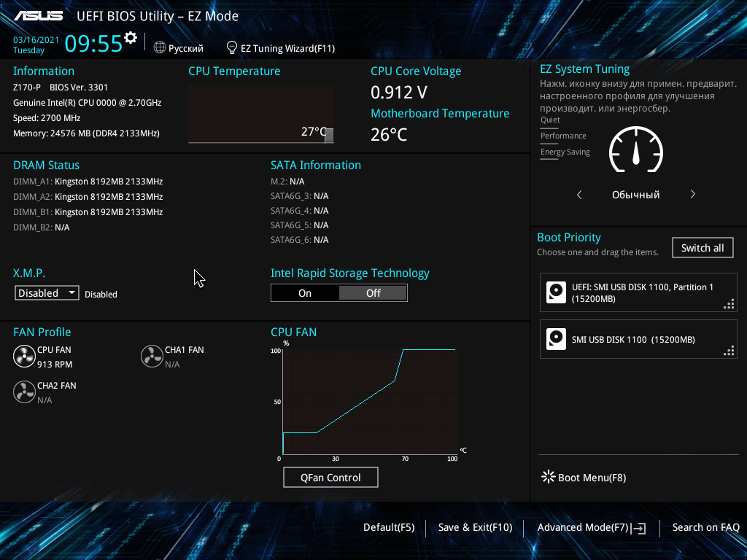Turn Intel Rapid Storage Technology On

coord(305,293)
